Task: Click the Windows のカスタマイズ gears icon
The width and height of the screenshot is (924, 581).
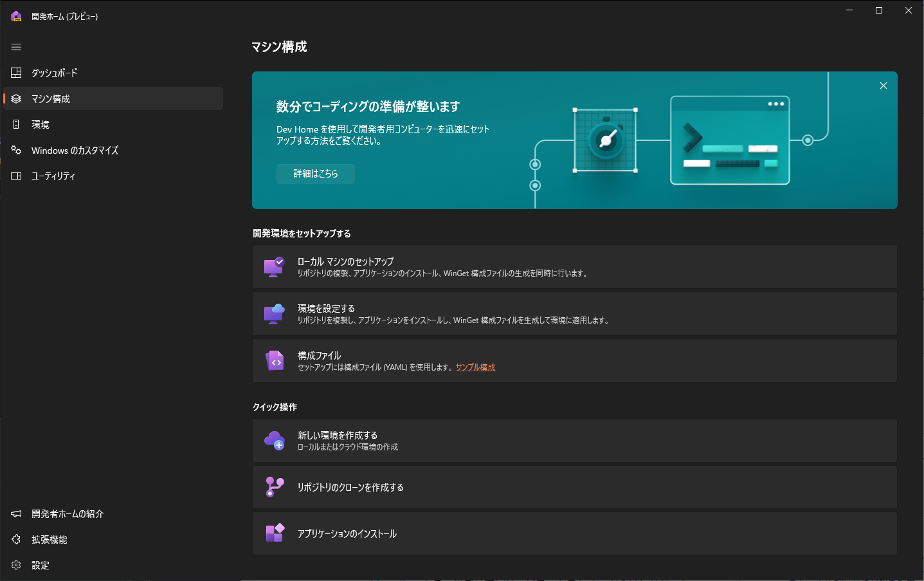Action: 16,150
